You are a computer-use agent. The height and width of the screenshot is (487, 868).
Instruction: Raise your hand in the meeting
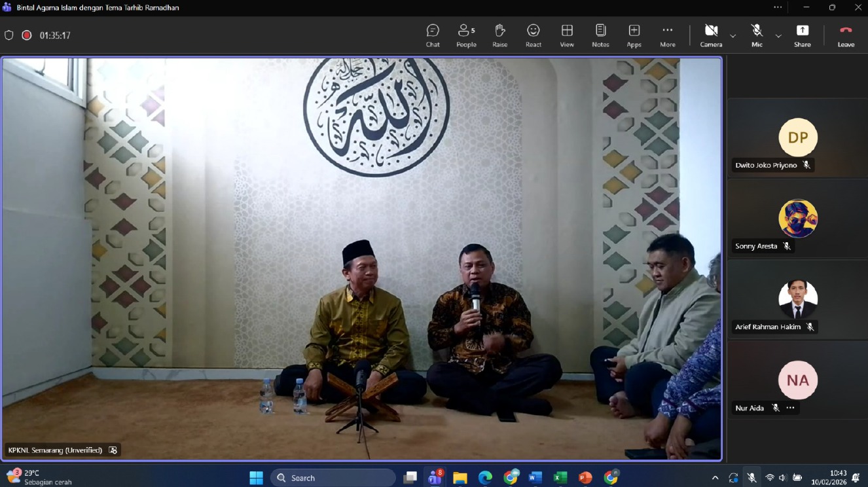499,35
